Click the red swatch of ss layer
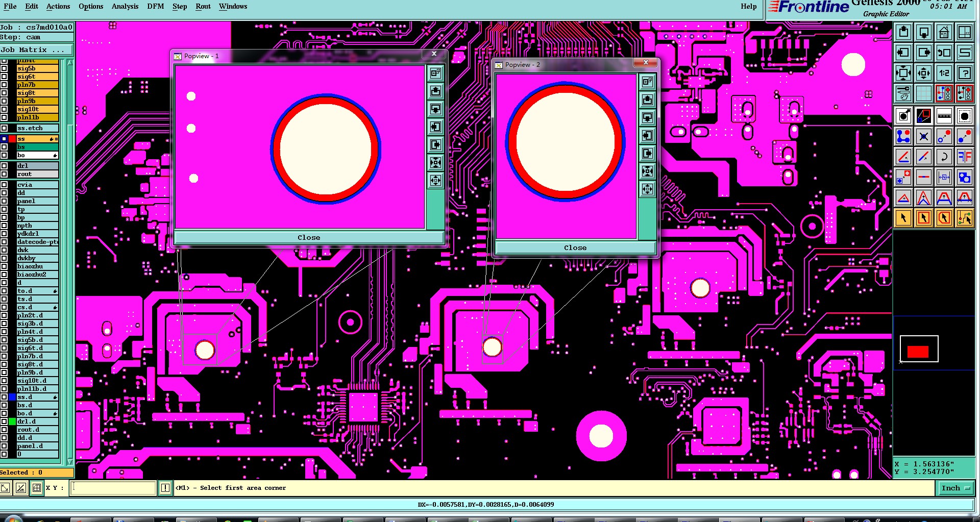 (x=12, y=139)
